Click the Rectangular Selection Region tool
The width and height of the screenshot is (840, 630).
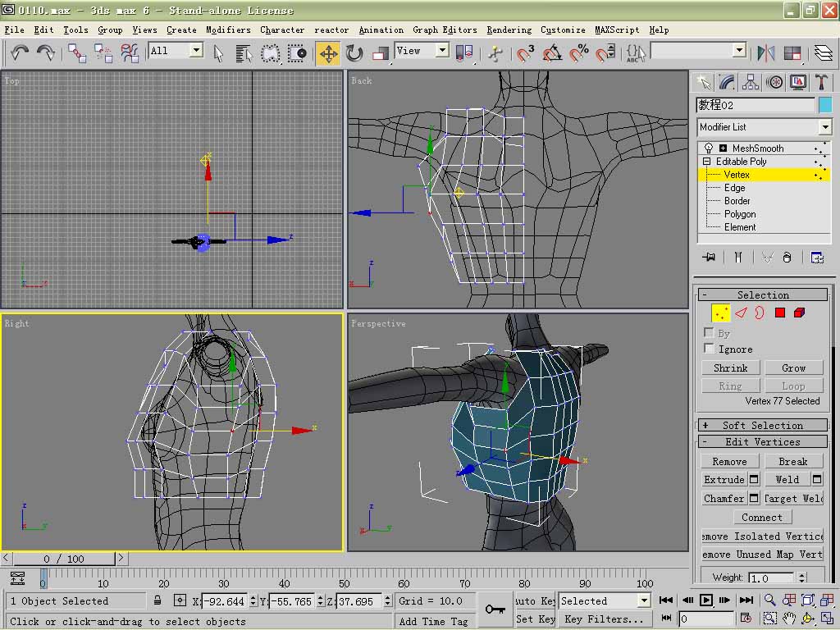point(270,53)
